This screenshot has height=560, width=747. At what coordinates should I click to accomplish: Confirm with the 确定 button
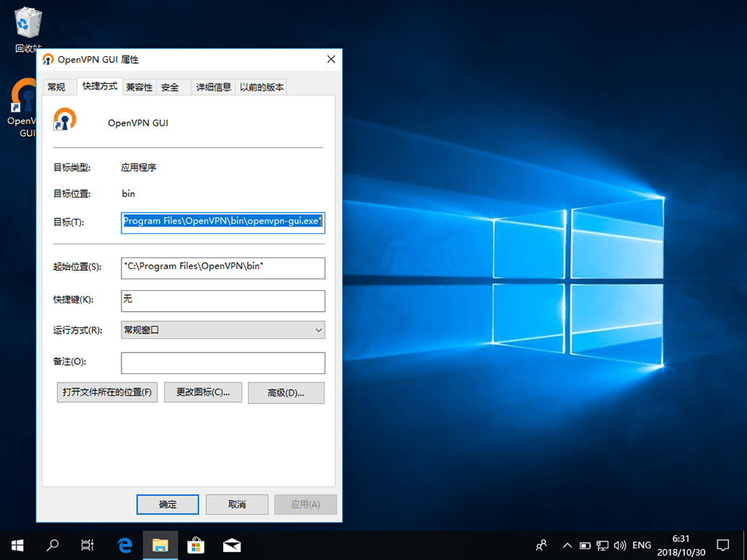tap(168, 504)
